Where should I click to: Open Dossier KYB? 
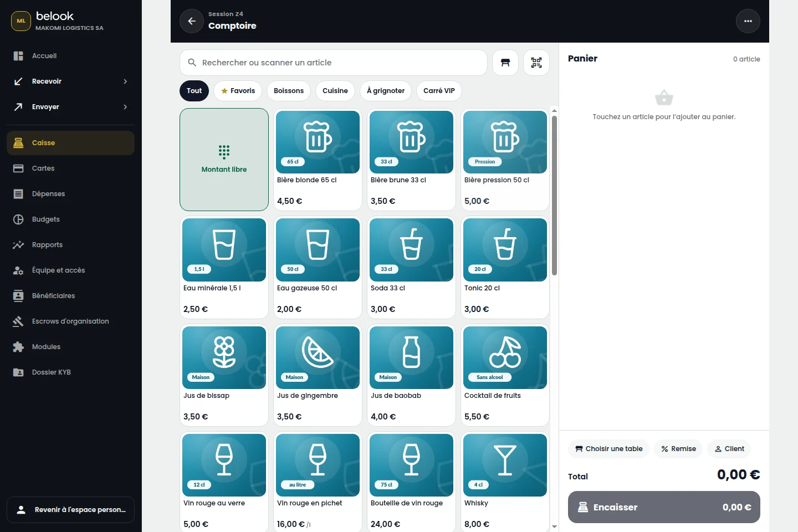(x=71, y=372)
